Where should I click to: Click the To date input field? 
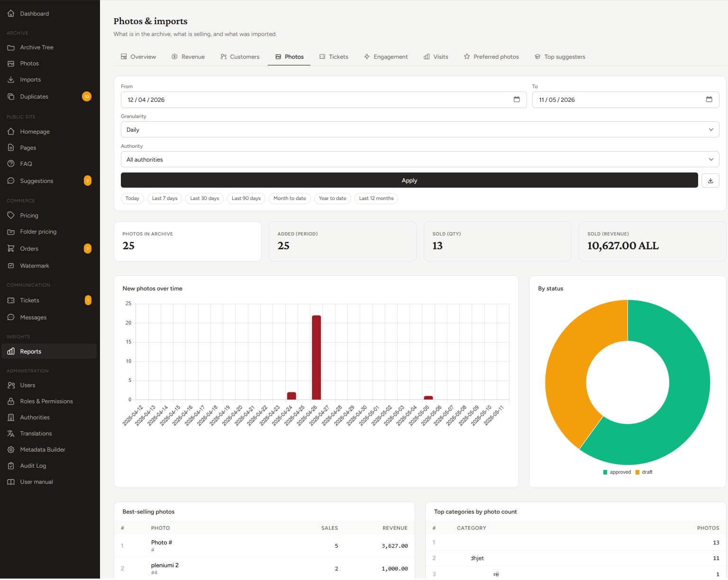[626, 100]
